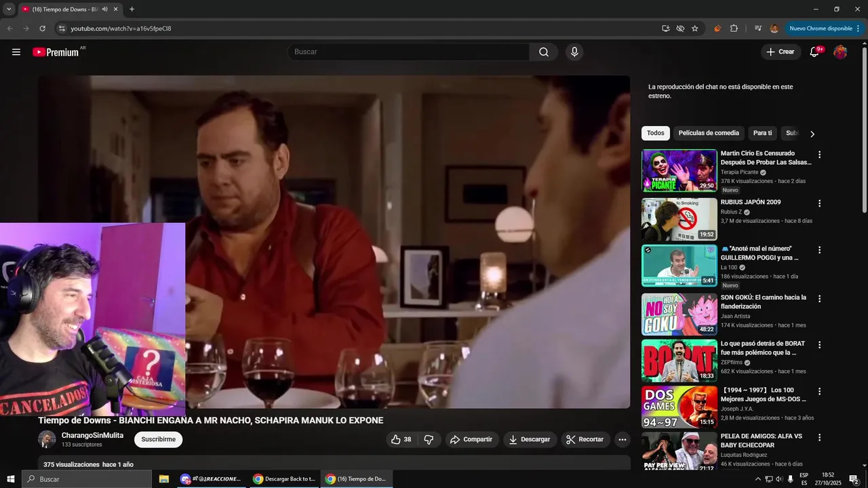The image size is (868, 488).
Task: Open options for RUBIUS JAPÓN 2009 video
Action: (819, 203)
